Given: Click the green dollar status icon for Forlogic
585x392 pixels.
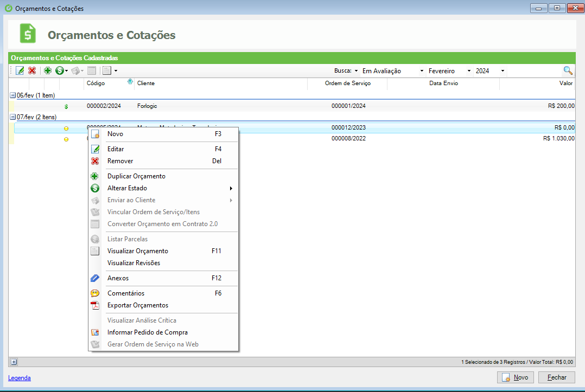Looking at the screenshot, I should [66, 107].
